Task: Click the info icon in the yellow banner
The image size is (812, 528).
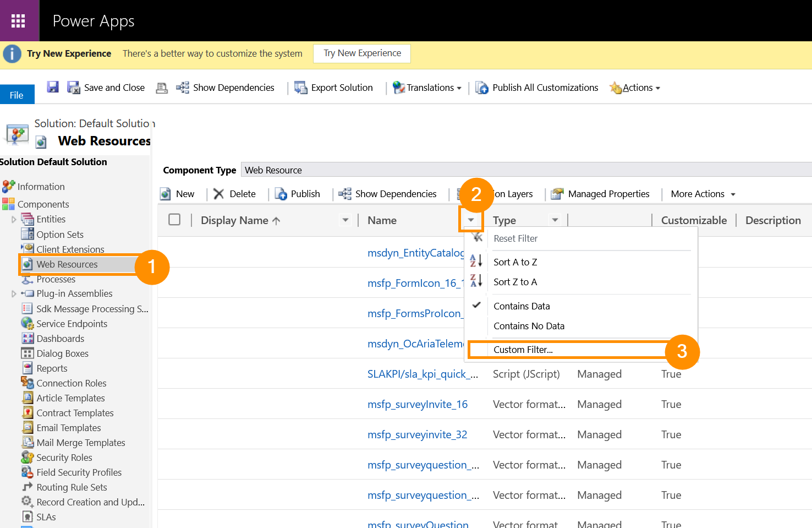Action: (x=12, y=53)
